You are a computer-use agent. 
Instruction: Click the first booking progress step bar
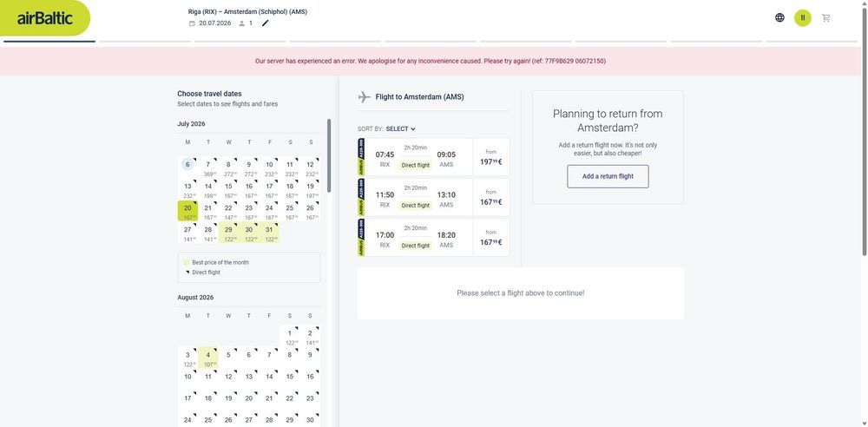pyautogui.click(x=49, y=42)
